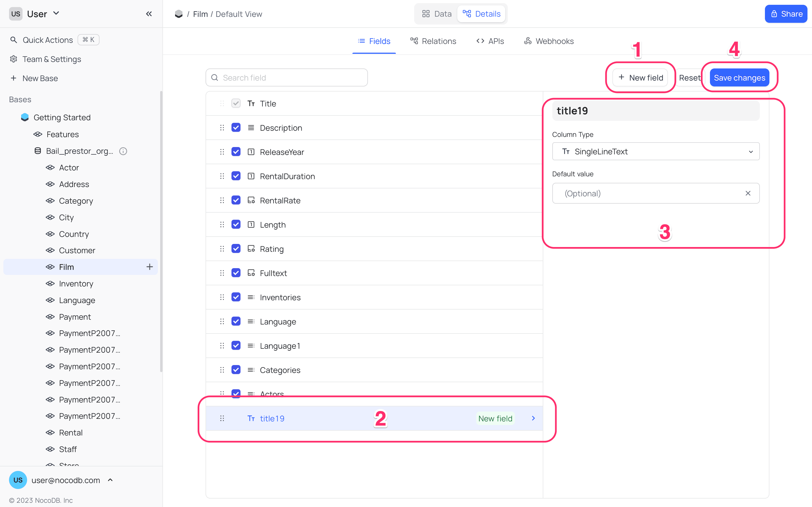This screenshot has width=812, height=507.
Task: Grab drag handle of Description field
Action: point(222,128)
